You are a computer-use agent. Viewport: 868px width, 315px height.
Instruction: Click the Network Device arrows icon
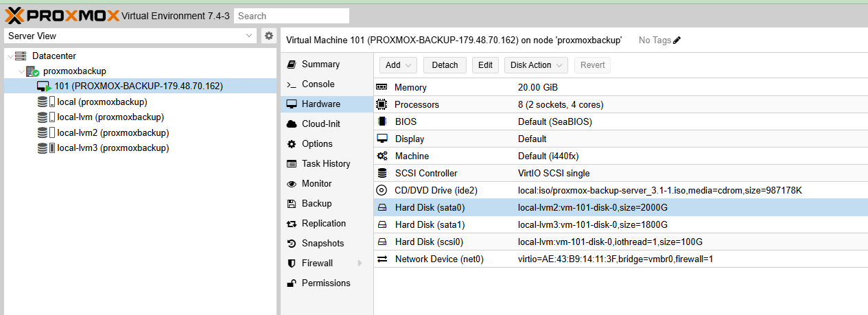[382, 259]
